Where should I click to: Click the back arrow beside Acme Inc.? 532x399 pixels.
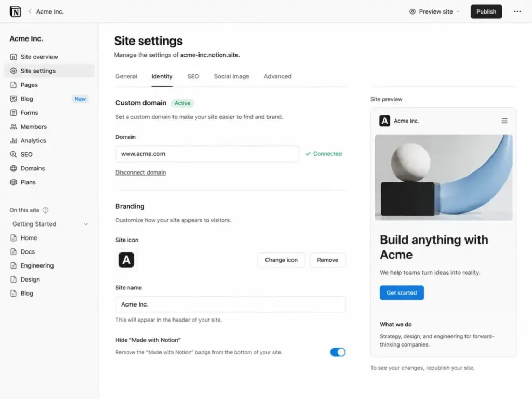[x=30, y=11]
